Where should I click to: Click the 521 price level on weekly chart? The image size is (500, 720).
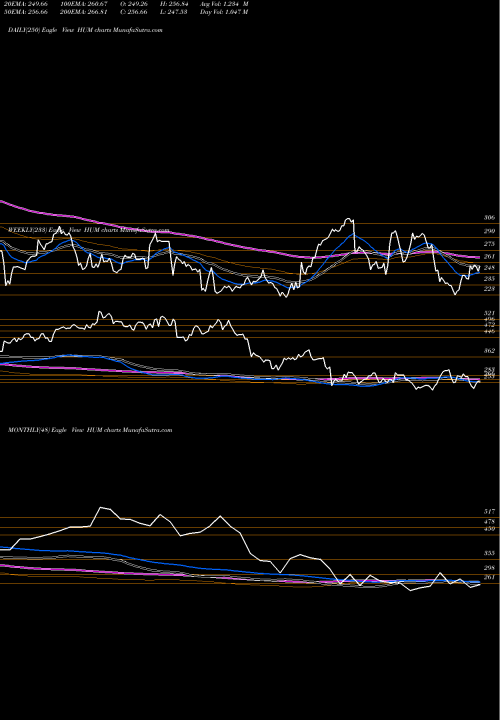pos(489,313)
